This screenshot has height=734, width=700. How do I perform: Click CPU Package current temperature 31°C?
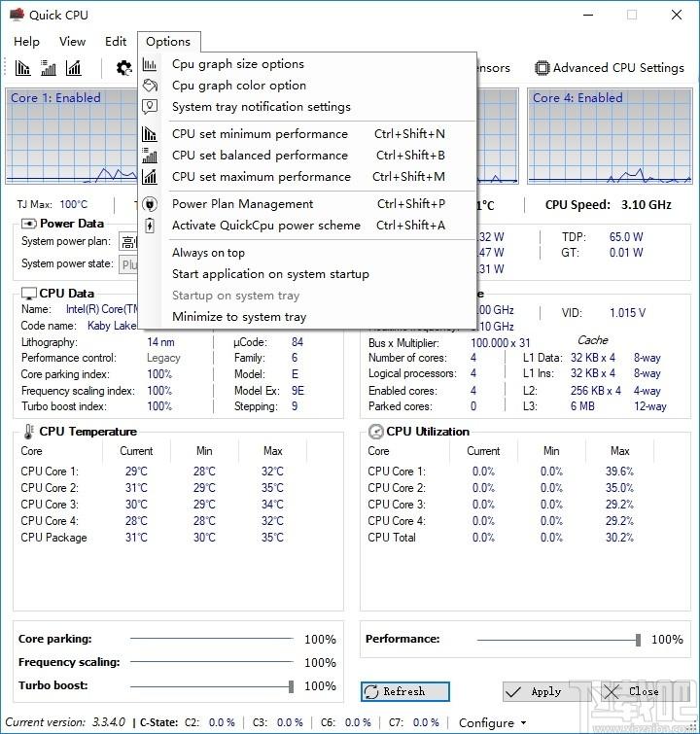pos(136,538)
